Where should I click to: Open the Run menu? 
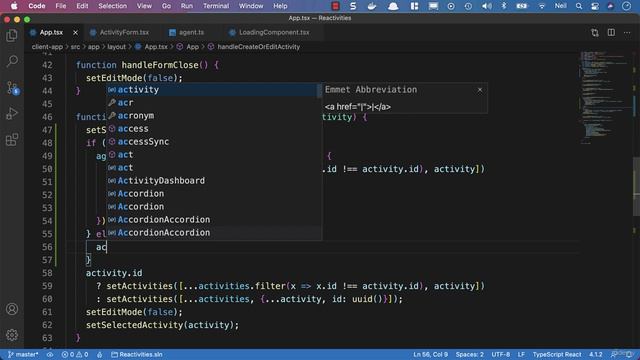pyautogui.click(x=187, y=6)
